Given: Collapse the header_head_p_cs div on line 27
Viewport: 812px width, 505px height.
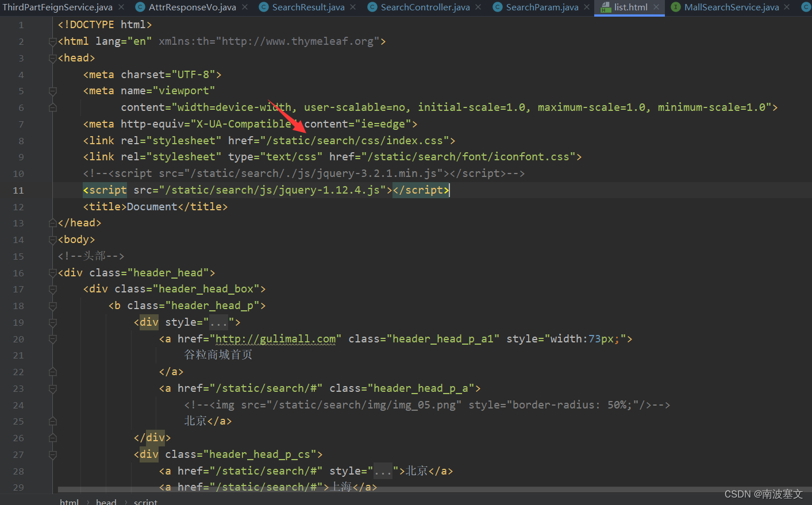Looking at the screenshot, I should (x=53, y=454).
